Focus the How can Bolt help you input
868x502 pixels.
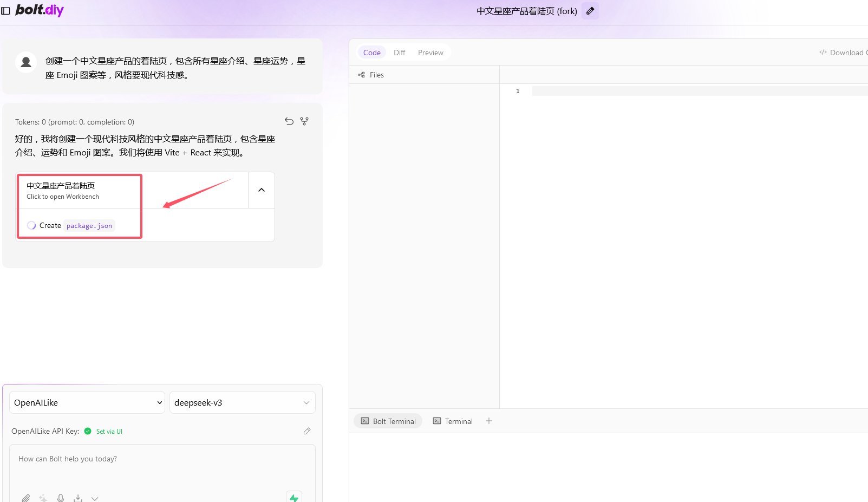tap(162, 467)
